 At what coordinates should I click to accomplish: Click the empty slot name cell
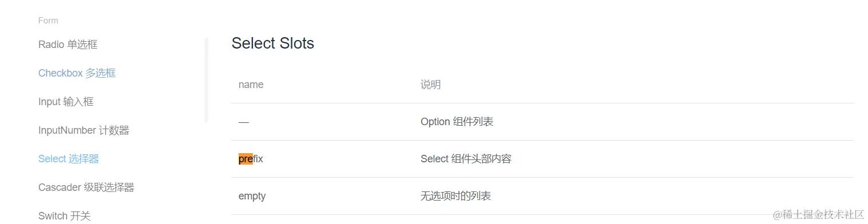pos(252,196)
